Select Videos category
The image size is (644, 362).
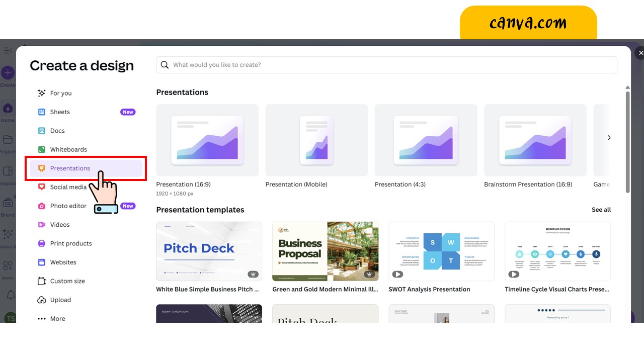[86, 225]
